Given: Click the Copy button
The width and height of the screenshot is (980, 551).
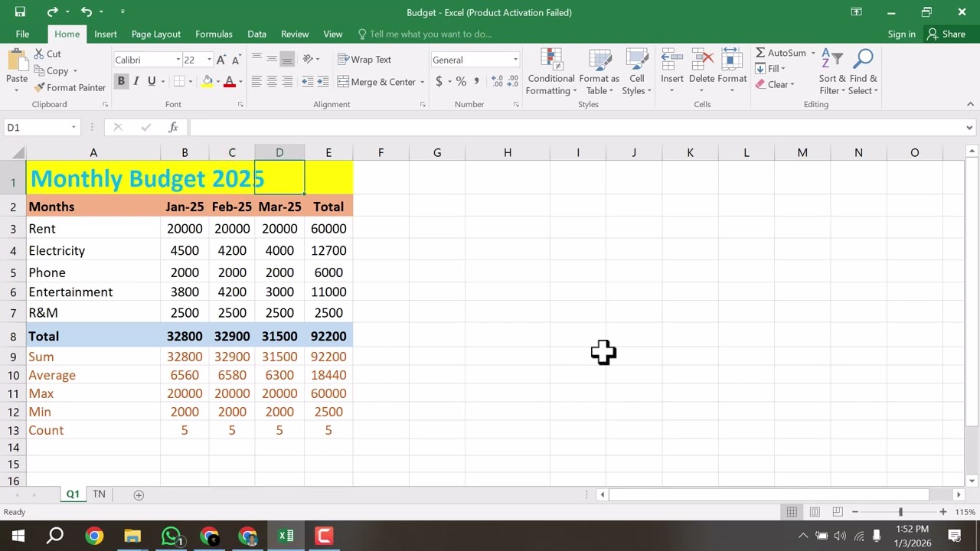Looking at the screenshot, I should tap(52, 70).
